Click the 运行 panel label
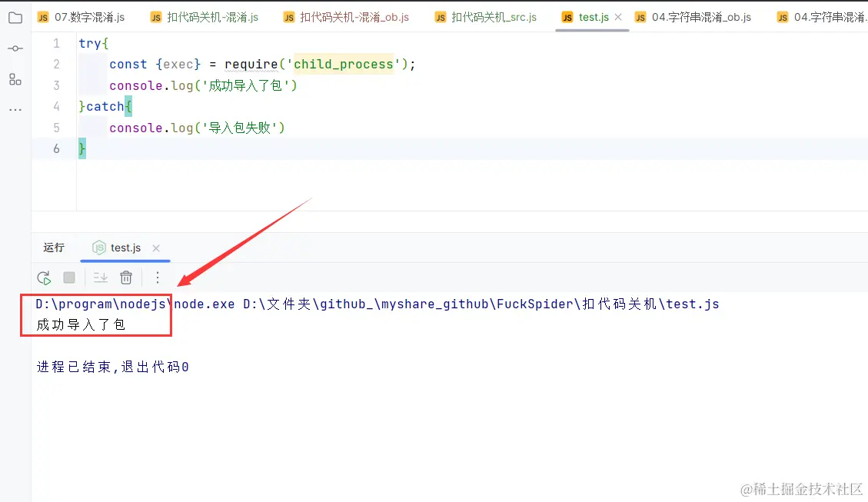The width and height of the screenshot is (868, 502). tap(54, 248)
